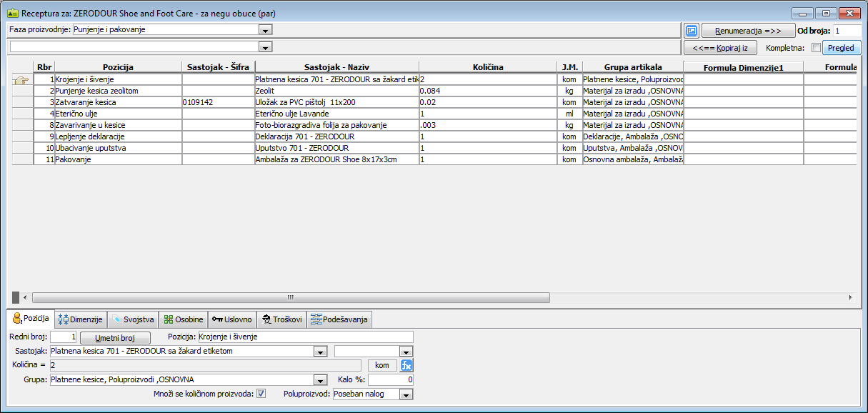Toggle Množi se količinom proizvoda checkbox
This screenshot has height=413, width=868.
(x=261, y=394)
